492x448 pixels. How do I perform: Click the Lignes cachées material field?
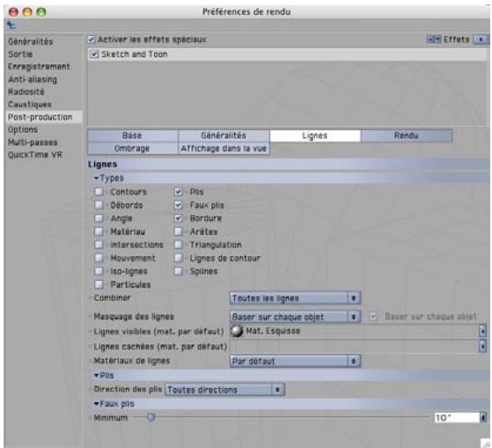click(x=355, y=346)
